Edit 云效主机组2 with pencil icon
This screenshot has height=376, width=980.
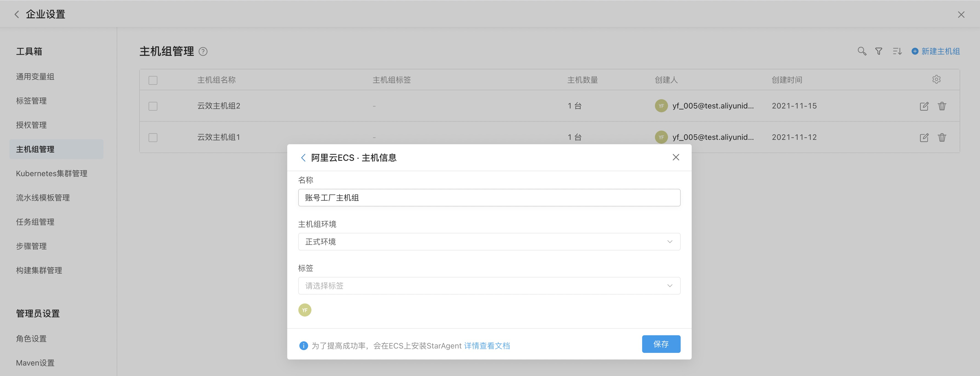click(924, 106)
